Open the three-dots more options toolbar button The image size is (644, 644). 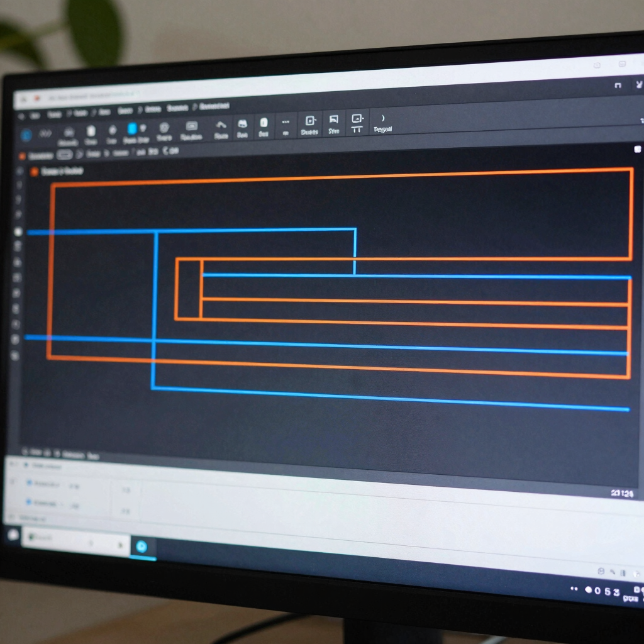tap(286, 122)
